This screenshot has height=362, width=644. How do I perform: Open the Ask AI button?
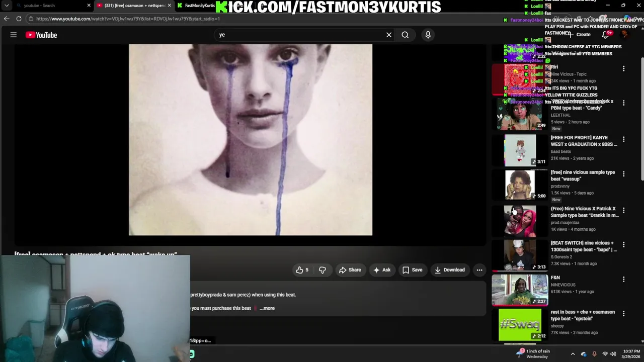pyautogui.click(x=381, y=270)
